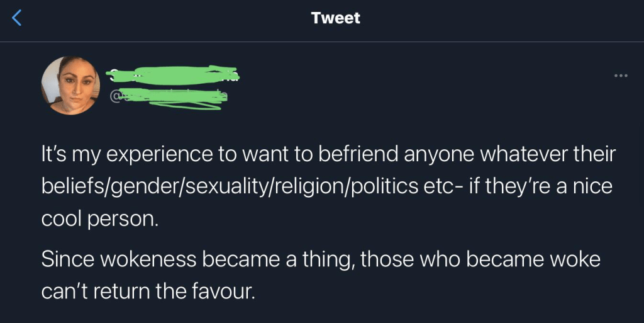Go back using the blue arrow

[17, 18]
